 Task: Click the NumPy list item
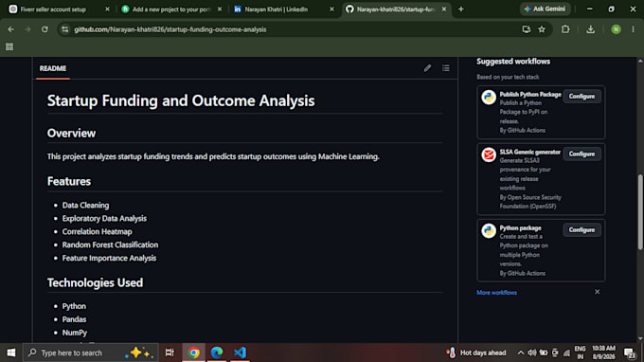click(74, 333)
